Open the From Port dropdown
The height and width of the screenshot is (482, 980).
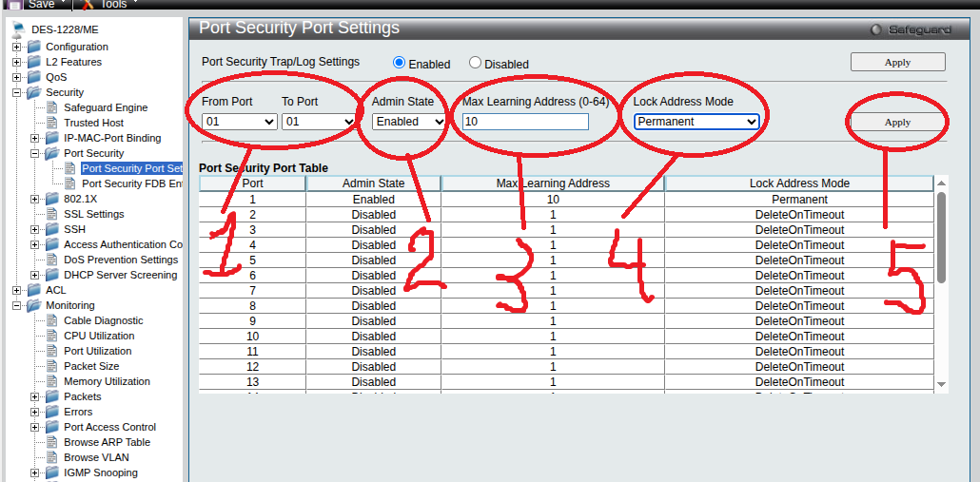[x=239, y=122]
